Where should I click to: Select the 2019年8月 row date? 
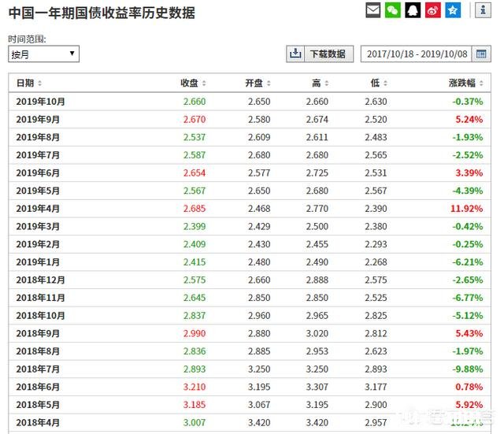point(38,137)
